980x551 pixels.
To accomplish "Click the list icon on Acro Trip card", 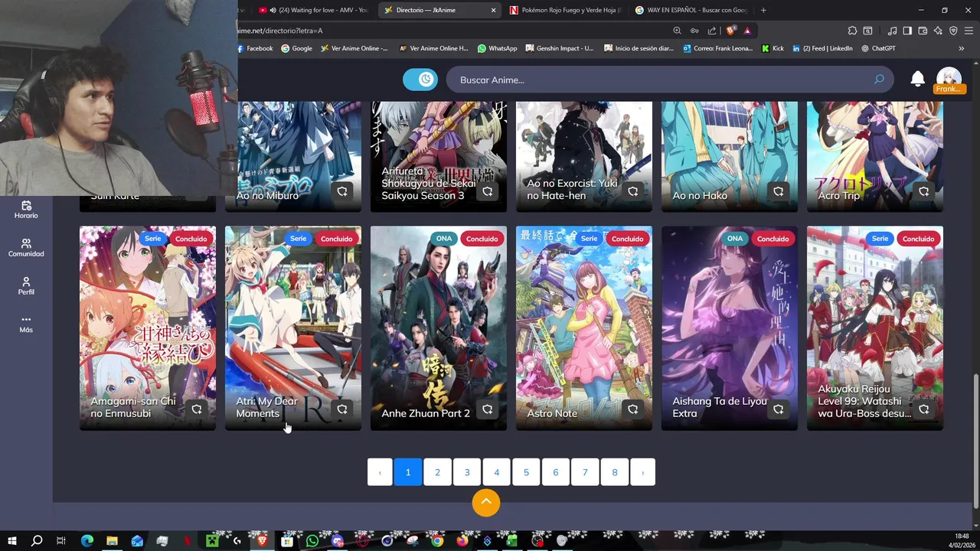I will 924,191.
